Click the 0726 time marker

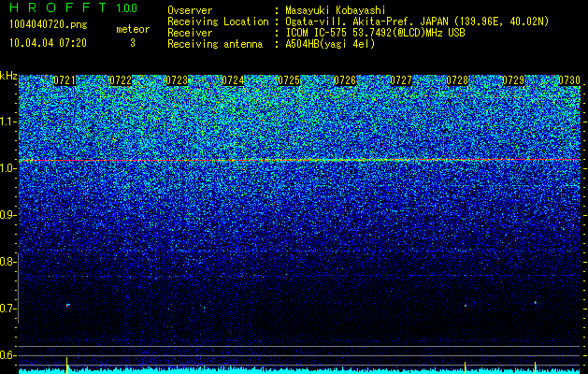pos(345,80)
